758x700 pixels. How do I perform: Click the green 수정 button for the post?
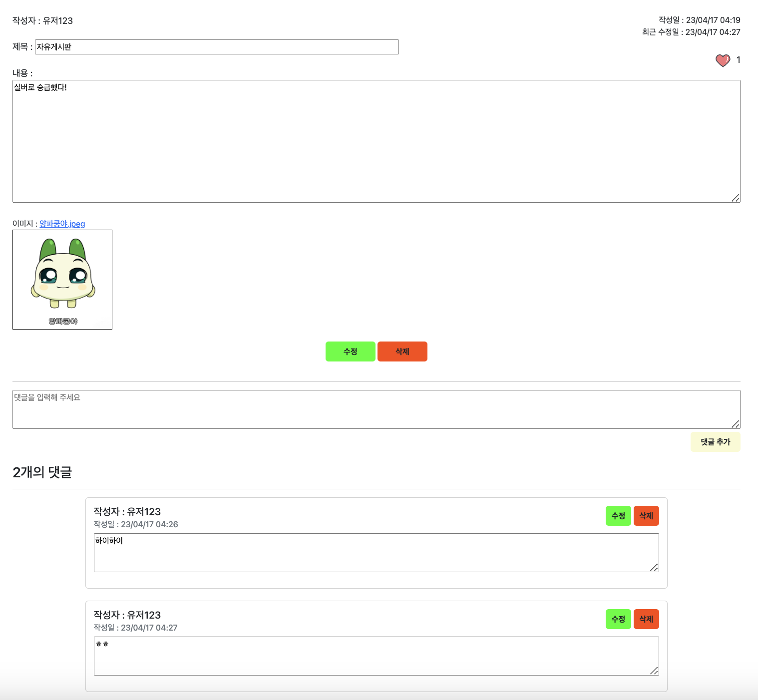tap(351, 351)
